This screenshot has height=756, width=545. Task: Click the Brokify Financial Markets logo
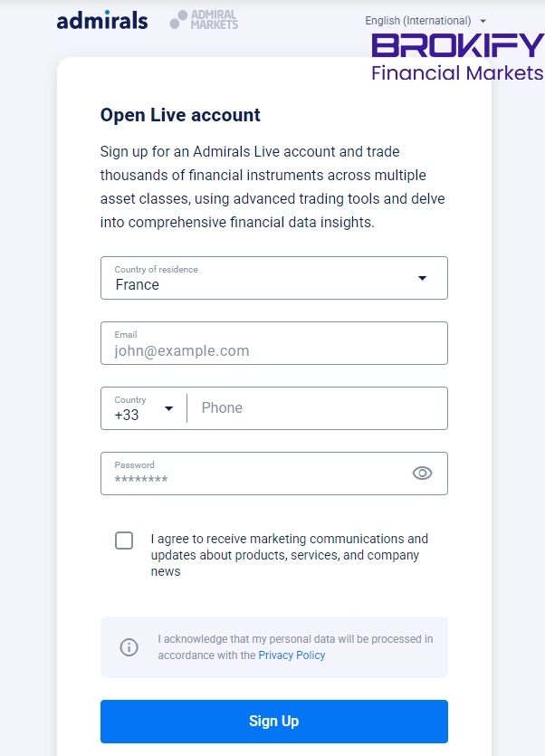457,57
